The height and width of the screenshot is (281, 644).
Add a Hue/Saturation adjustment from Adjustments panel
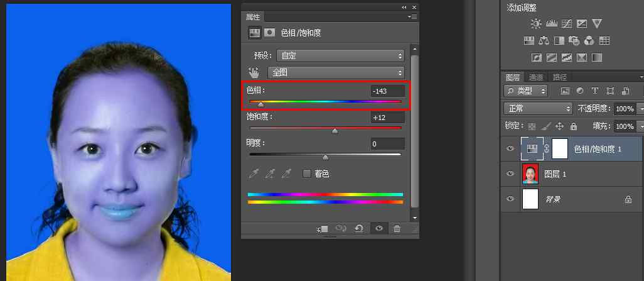[x=529, y=40]
